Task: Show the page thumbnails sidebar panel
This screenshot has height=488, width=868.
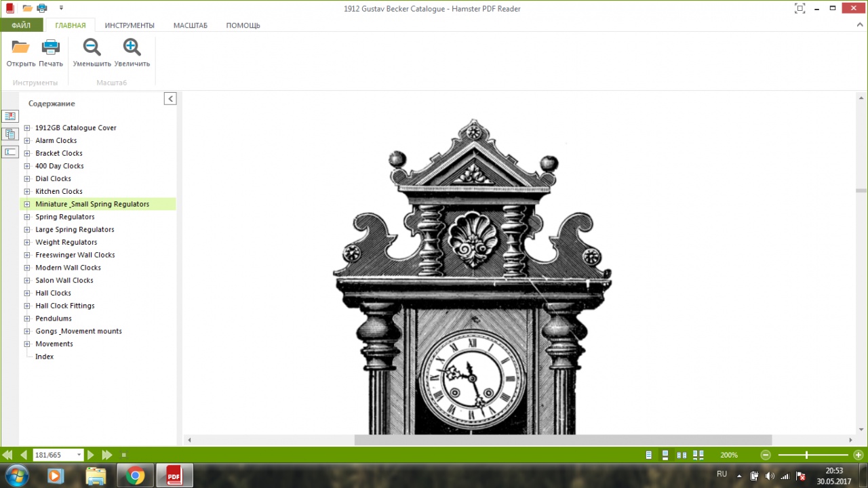Action: [x=10, y=134]
